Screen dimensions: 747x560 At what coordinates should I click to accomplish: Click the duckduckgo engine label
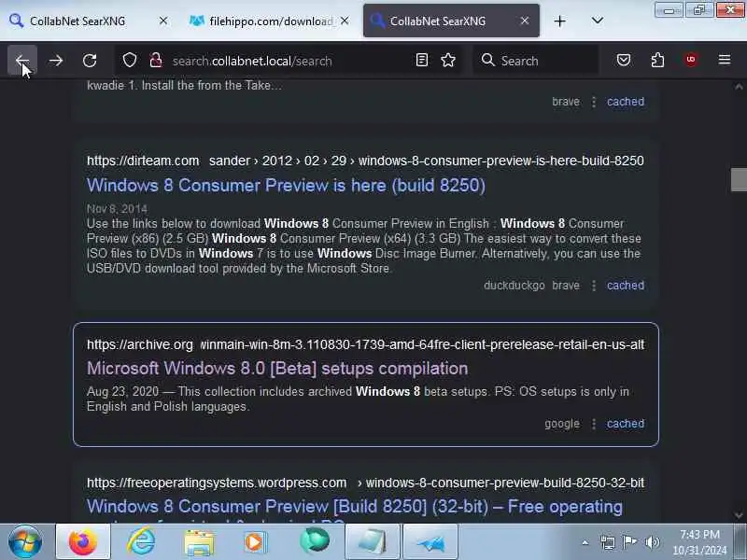(x=514, y=286)
